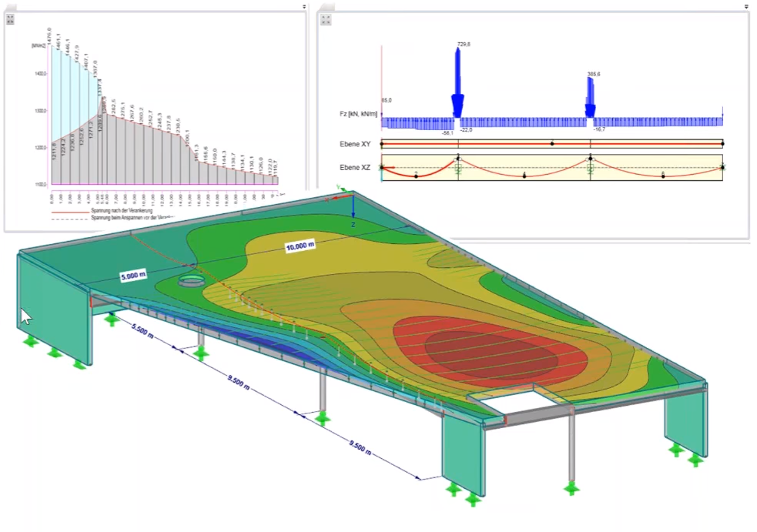
Task: Click the 5.000 m dimension label
Action: tap(134, 276)
